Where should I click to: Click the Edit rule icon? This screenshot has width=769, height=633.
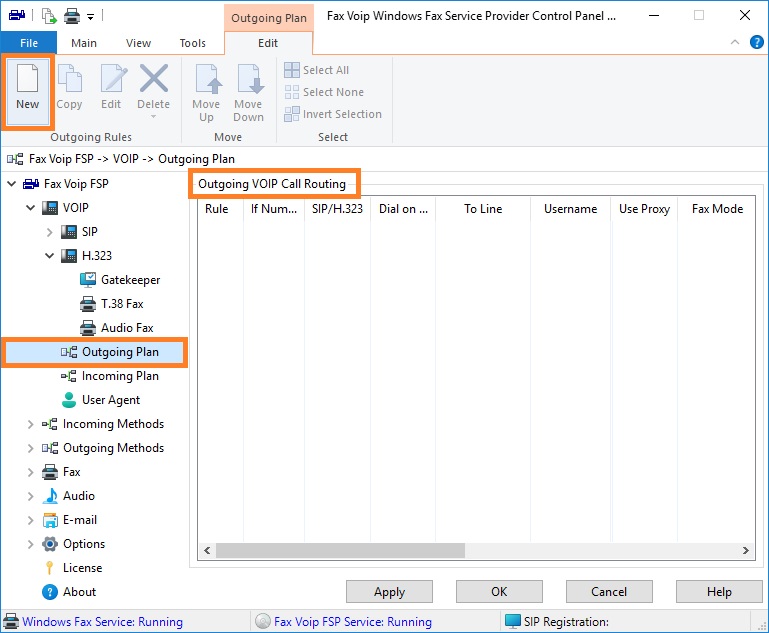coord(113,78)
